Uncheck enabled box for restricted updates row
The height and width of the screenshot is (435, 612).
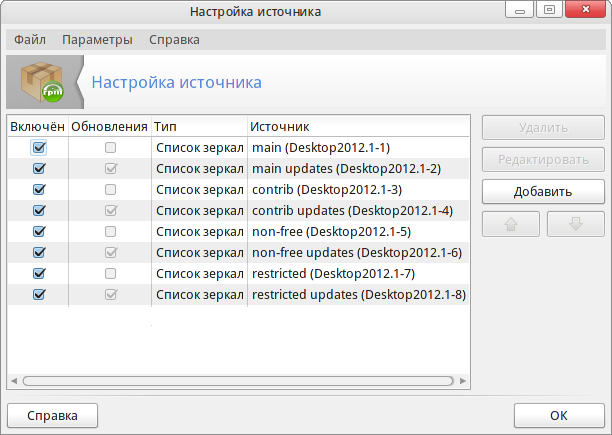click(x=39, y=295)
